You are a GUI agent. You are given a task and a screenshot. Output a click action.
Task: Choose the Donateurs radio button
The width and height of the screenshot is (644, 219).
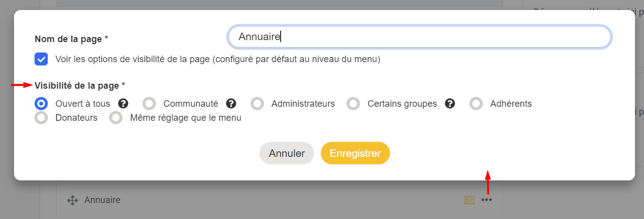(x=41, y=118)
